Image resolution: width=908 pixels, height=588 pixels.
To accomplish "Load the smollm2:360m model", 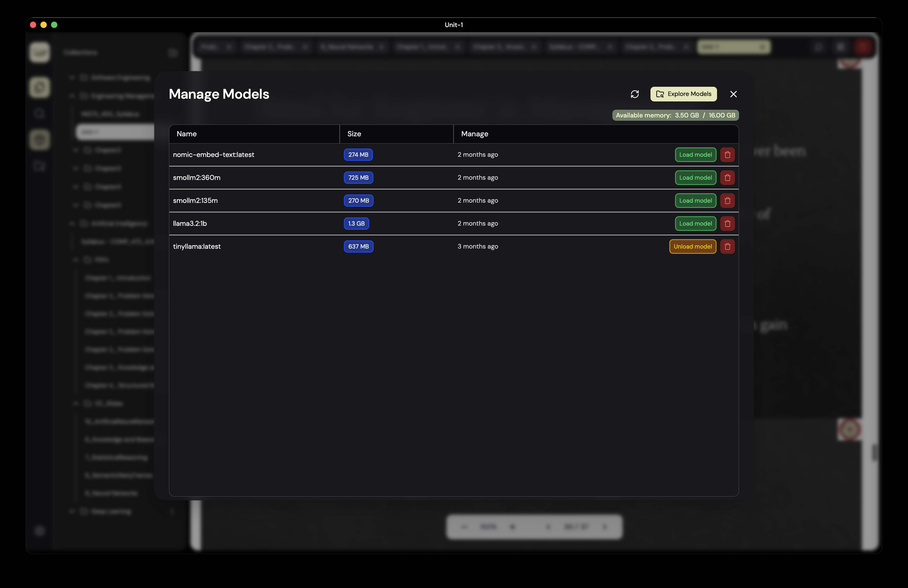I will click(x=695, y=177).
